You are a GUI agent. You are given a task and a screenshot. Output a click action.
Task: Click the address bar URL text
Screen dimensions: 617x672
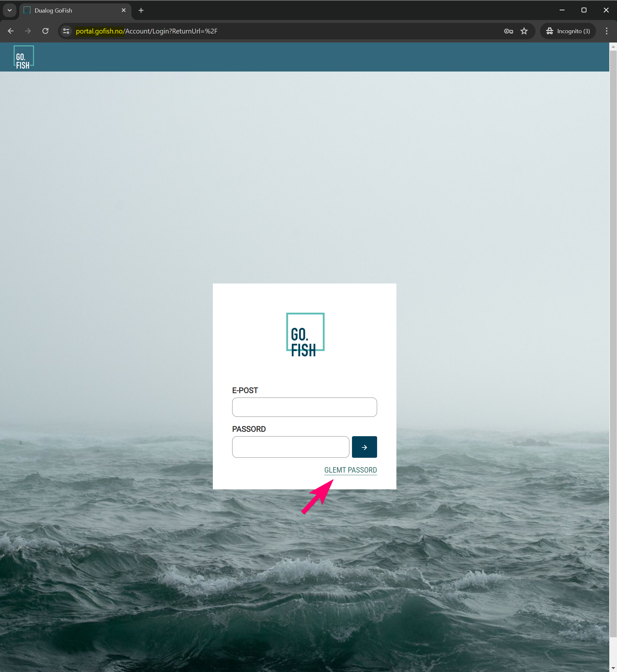coord(147,31)
